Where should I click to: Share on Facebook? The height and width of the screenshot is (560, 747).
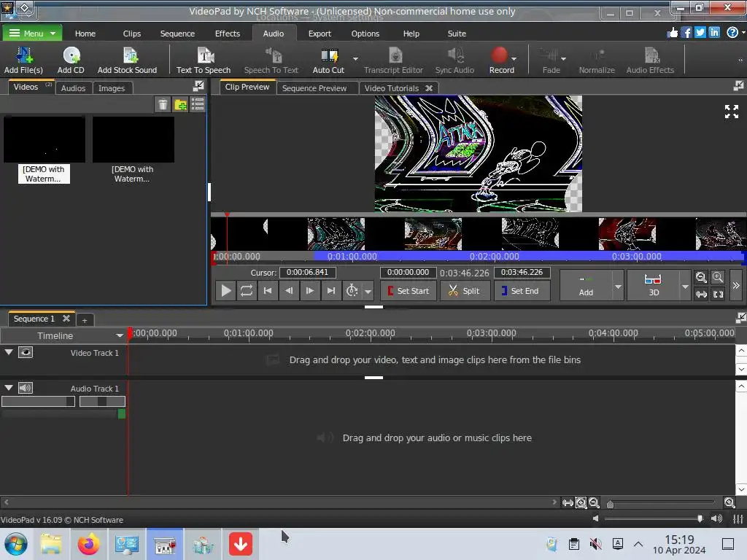click(686, 32)
